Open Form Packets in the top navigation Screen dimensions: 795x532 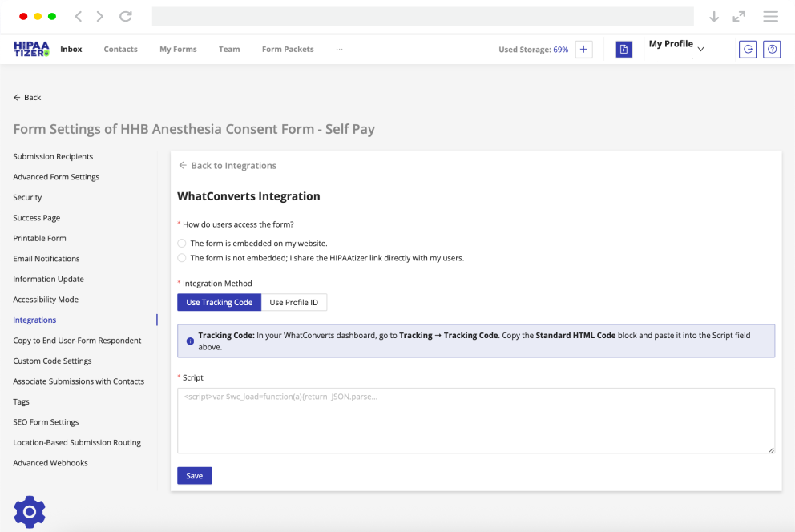(x=288, y=50)
